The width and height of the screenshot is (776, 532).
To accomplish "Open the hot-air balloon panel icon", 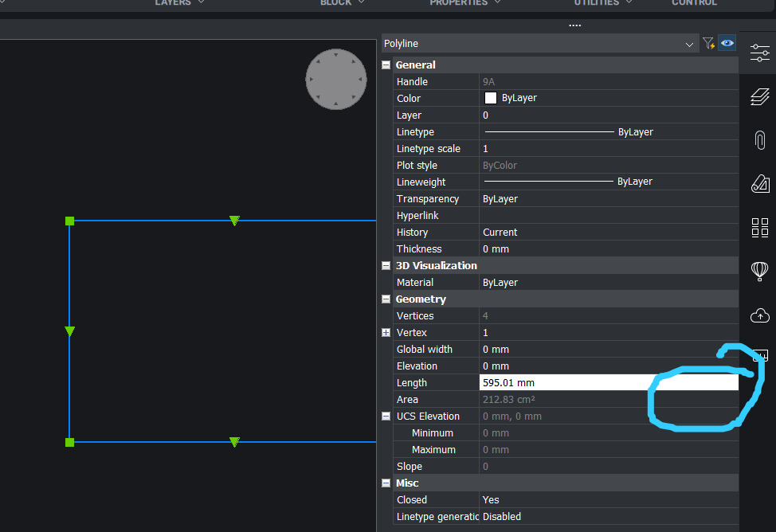I will (x=759, y=272).
